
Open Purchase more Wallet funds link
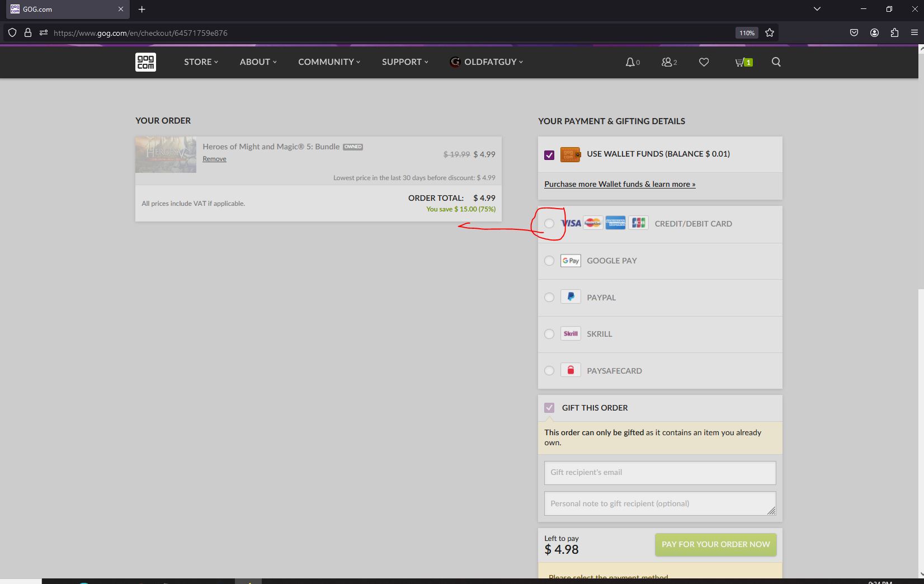[620, 184]
